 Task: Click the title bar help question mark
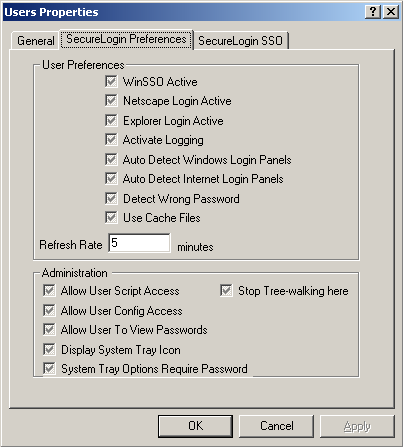coord(373,12)
